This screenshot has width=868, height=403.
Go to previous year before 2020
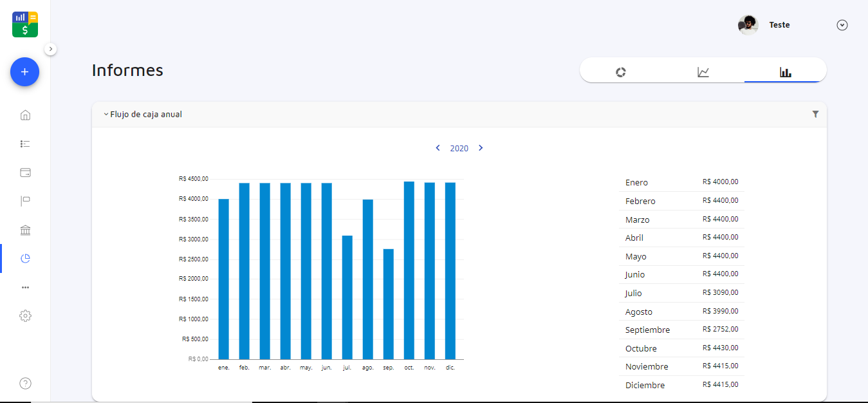438,148
